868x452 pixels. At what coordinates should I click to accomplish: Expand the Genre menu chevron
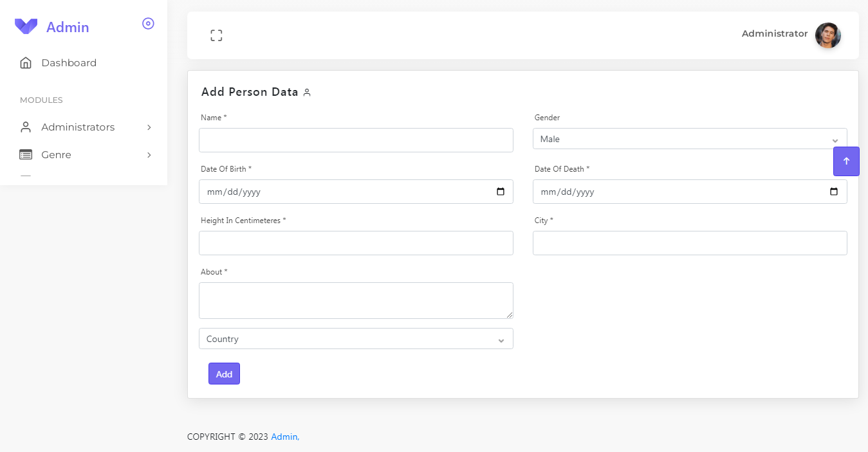[149, 154]
